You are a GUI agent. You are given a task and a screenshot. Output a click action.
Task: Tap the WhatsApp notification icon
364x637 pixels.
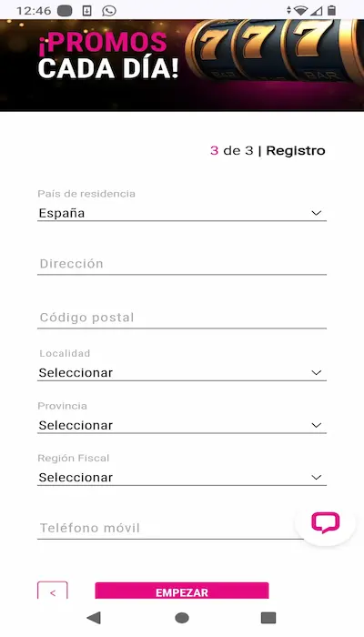pos(109,11)
